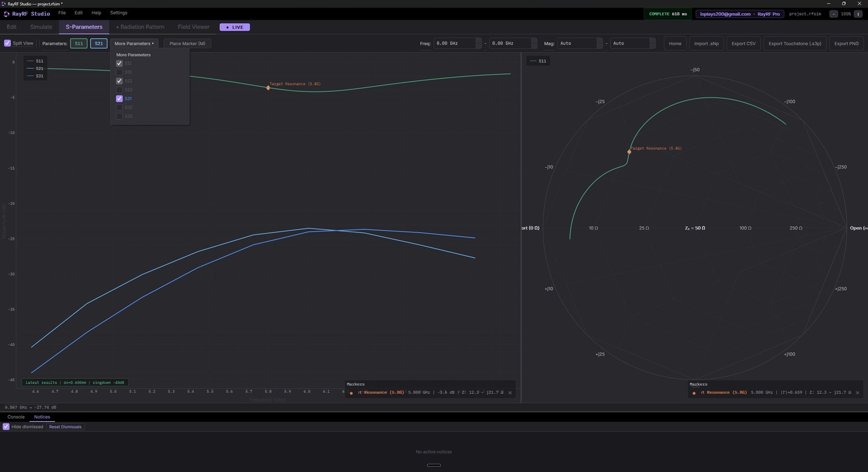Click the Freq start value stepper

tap(479, 43)
